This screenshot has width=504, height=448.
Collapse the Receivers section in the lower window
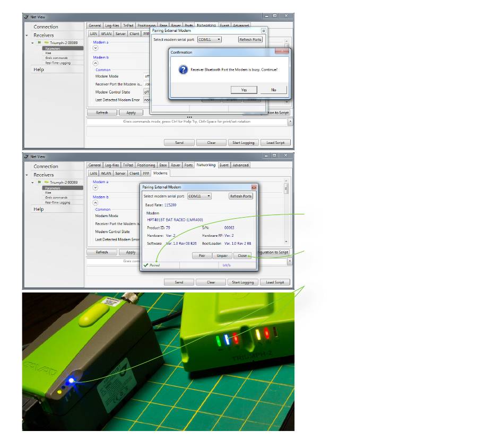click(x=27, y=175)
